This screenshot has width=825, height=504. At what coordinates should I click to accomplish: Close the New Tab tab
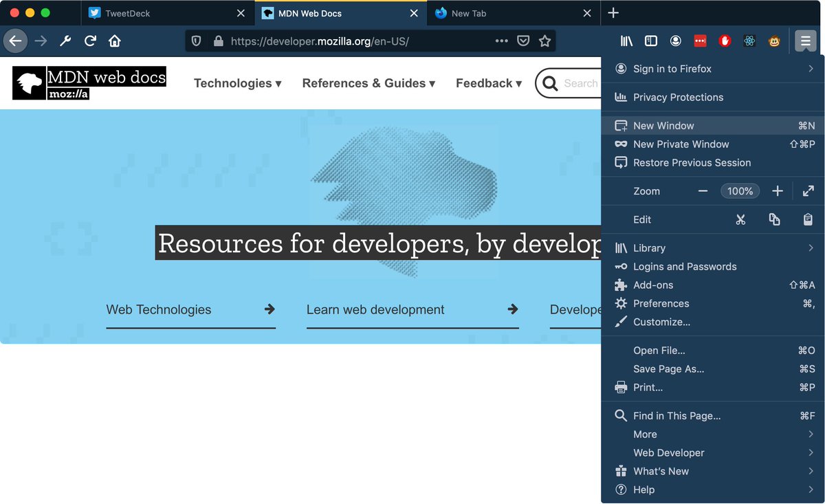(x=587, y=13)
